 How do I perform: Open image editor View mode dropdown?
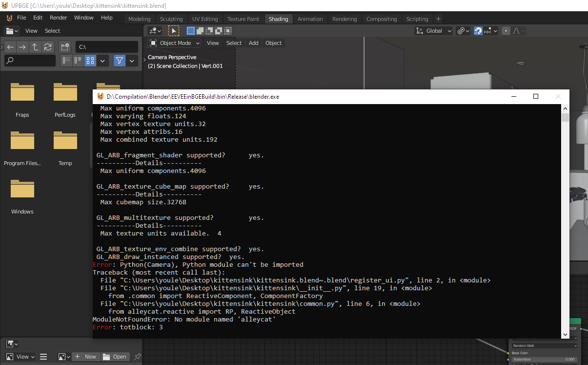(x=20, y=357)
